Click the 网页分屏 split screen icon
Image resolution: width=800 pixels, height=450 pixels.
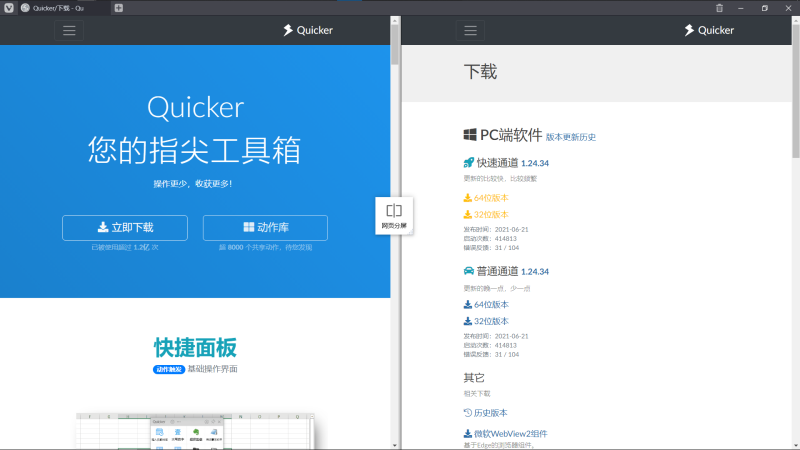pyautogui.click(x=394, y=215)
